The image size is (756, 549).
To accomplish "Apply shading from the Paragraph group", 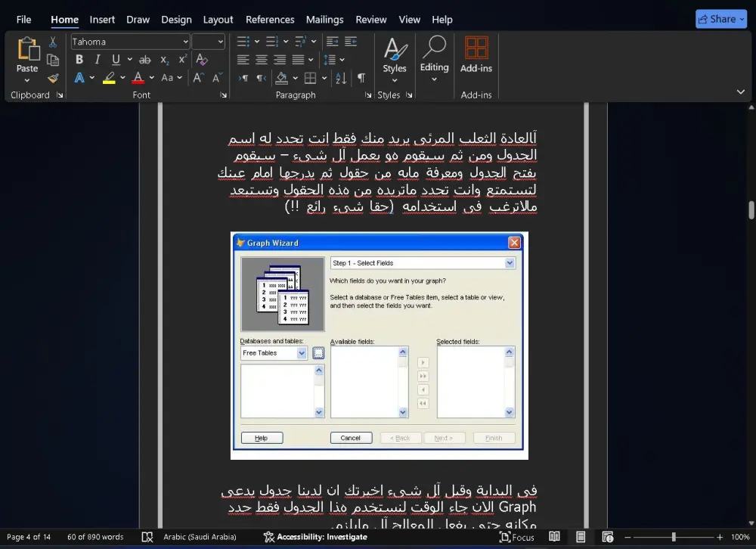I will [281, 78].
